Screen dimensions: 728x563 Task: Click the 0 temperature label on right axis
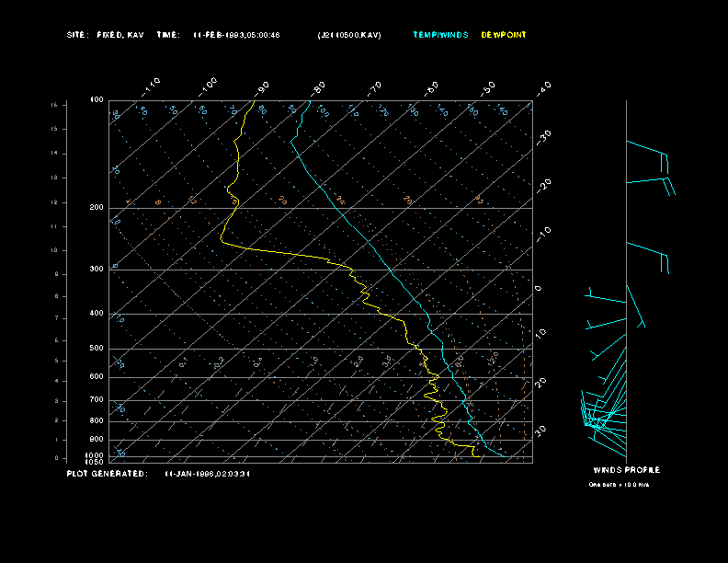point(539,289)
